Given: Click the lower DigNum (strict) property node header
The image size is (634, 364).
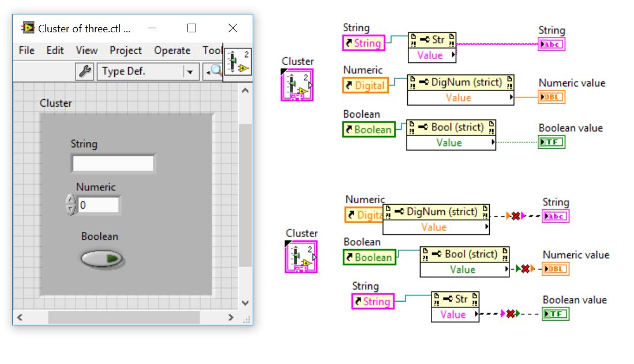Looking at the screenshot, I should tap(436, 212).
